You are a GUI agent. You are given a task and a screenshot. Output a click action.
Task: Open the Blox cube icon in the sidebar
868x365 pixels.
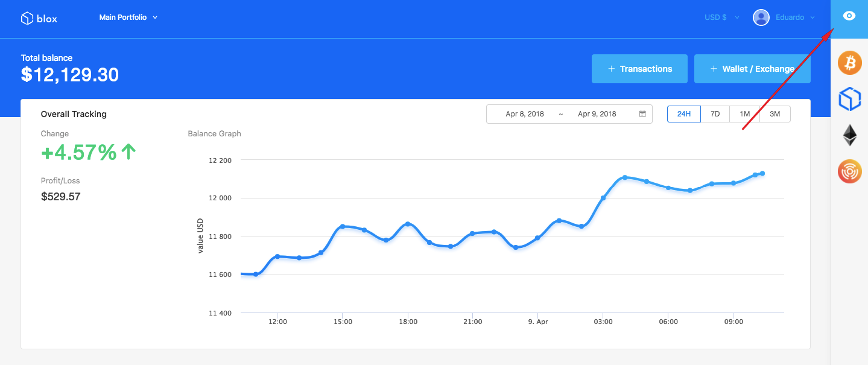click(849, 98)
